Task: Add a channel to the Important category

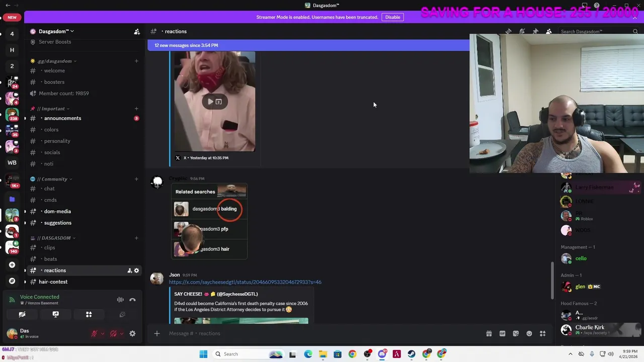Action: tap(136, 109)
